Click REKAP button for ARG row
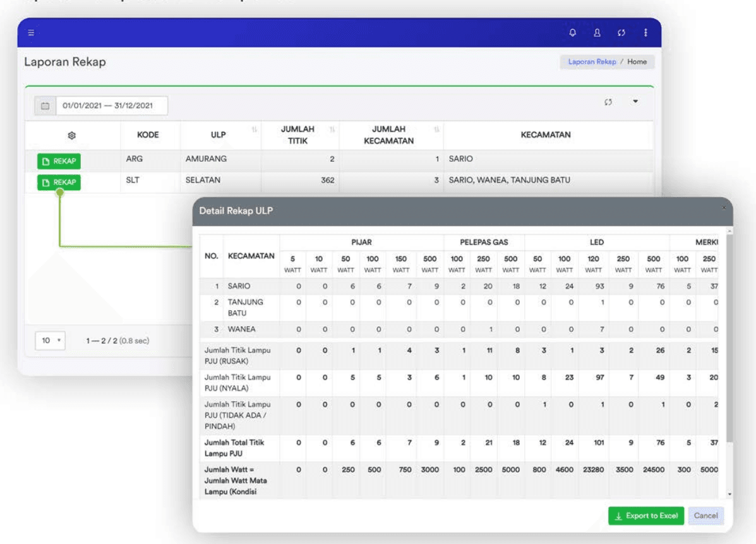This screenshot has width=756, height=544. coord(59,161)
